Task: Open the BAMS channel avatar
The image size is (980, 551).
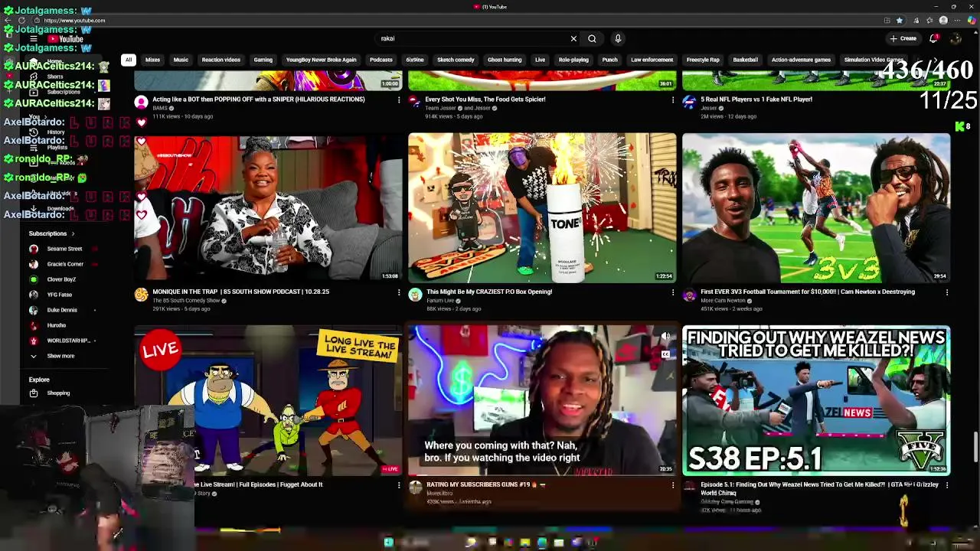Action: tap(141, 102)
